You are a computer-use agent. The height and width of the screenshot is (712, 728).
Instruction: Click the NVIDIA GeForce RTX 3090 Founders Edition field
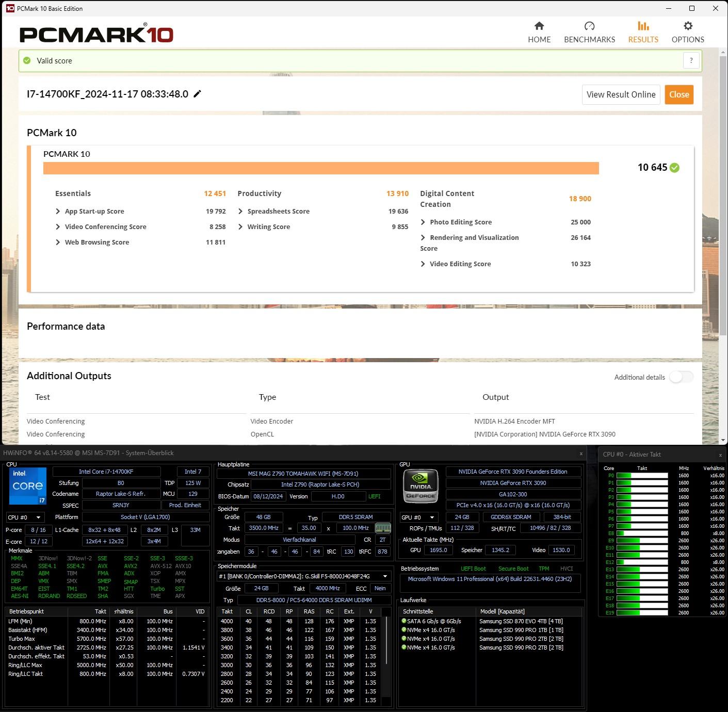pyautogui.click(x=513, y=472)
